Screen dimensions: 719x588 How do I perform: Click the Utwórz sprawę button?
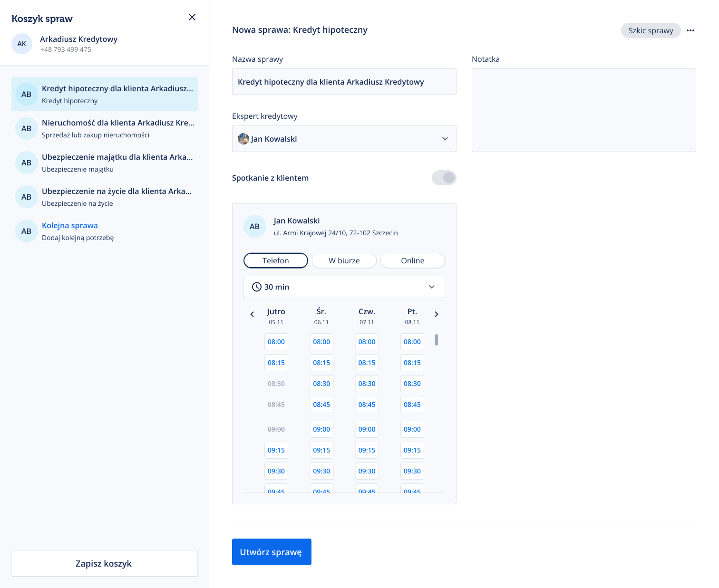coord(272,552)
